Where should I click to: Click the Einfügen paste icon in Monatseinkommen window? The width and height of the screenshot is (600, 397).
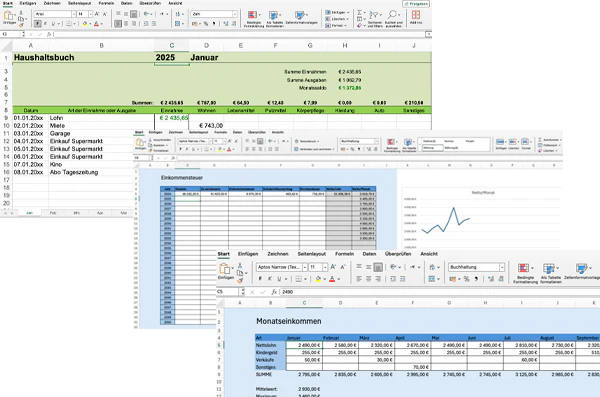click(225, 269)
